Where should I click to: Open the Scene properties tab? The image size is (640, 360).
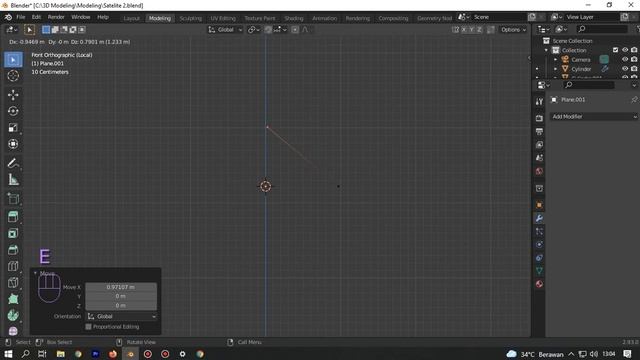[x=539, y=158]
